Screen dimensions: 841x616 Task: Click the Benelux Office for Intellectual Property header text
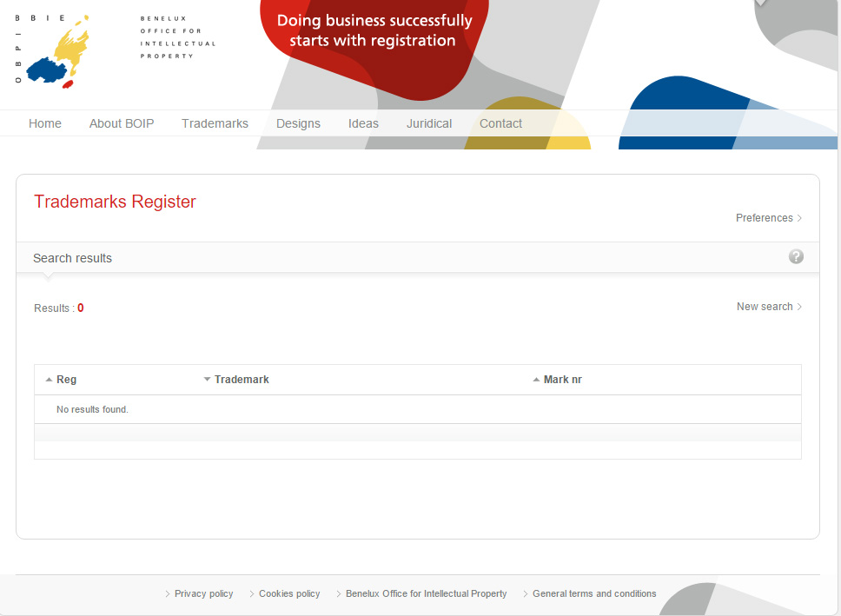click(178, 37)
